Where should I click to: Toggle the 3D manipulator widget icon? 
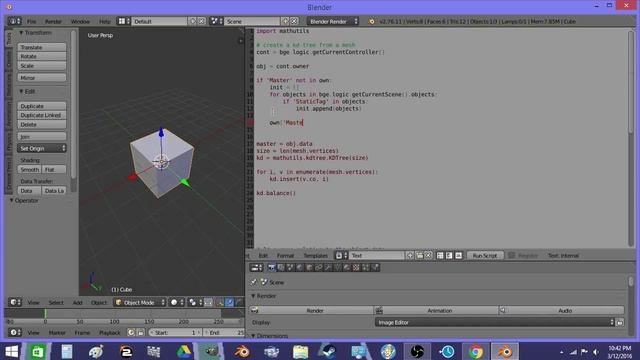[220, 302]
